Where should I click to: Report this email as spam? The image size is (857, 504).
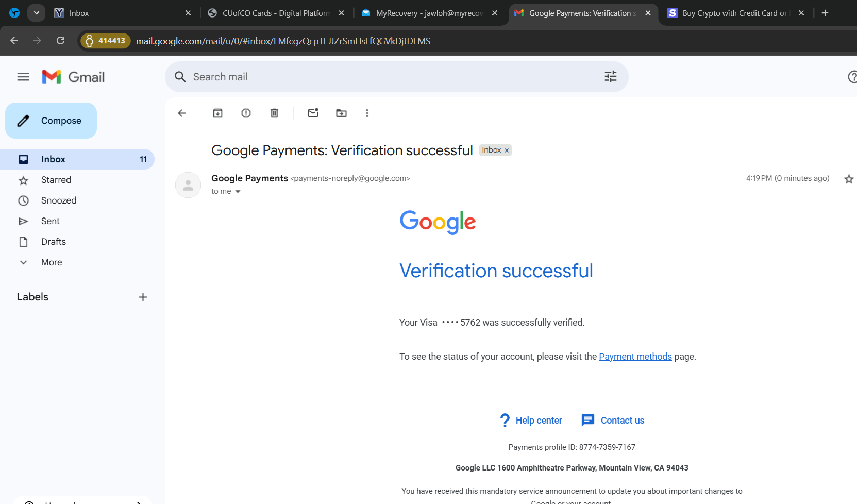[246, 113]
